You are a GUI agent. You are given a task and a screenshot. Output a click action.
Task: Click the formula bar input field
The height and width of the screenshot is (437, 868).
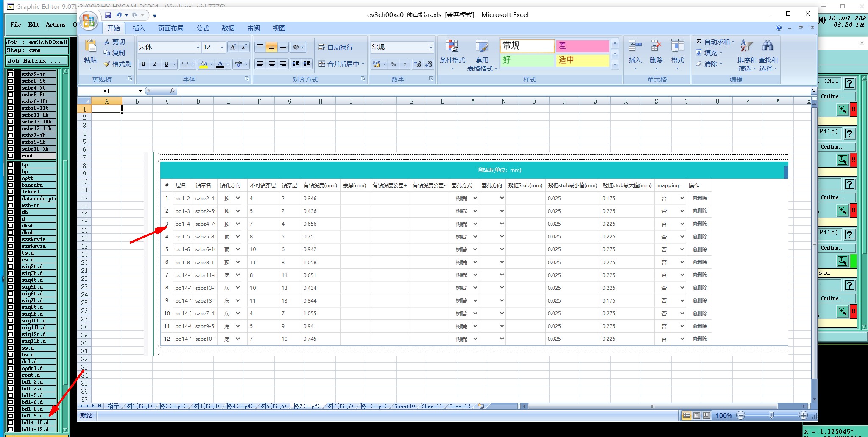coord(494,91)
